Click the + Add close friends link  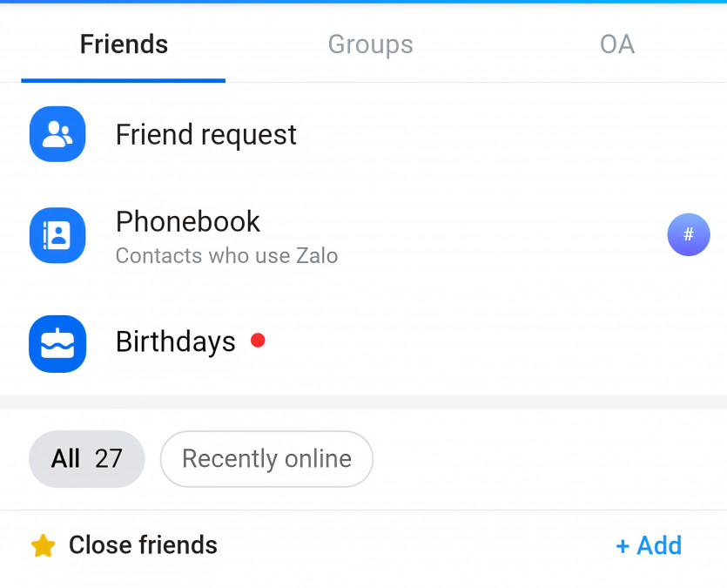pos(649,545)
